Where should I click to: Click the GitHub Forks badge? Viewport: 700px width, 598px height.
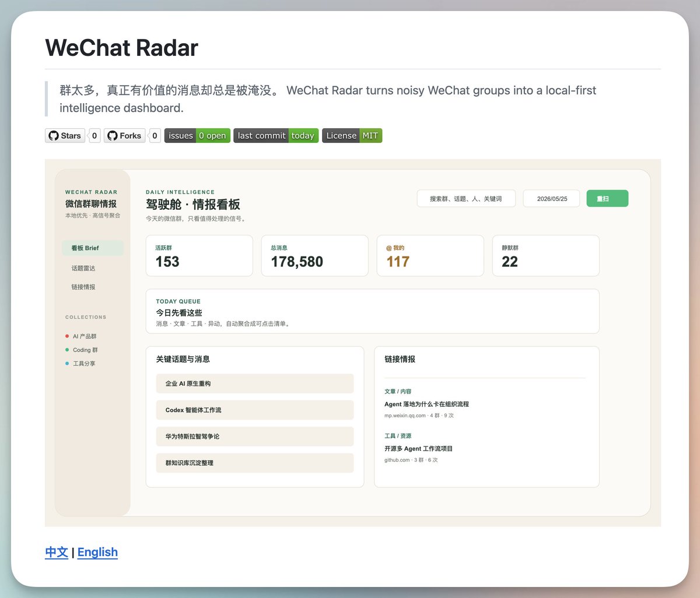pos(124,136)
